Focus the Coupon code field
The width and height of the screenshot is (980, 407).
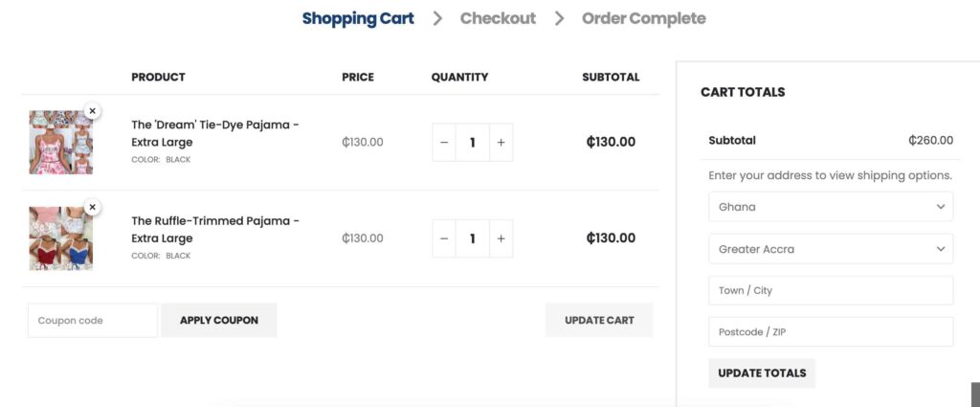(x=93, y=320)
